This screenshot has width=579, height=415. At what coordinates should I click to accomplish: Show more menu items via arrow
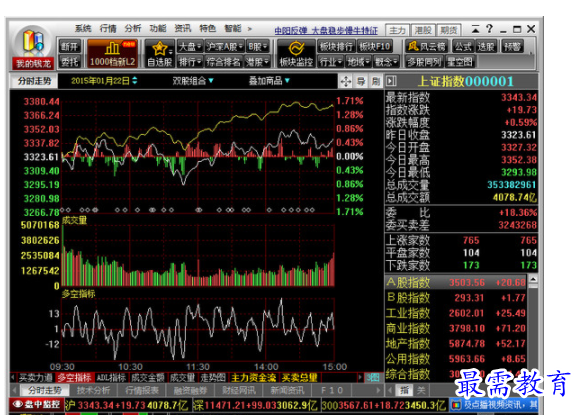250,29
